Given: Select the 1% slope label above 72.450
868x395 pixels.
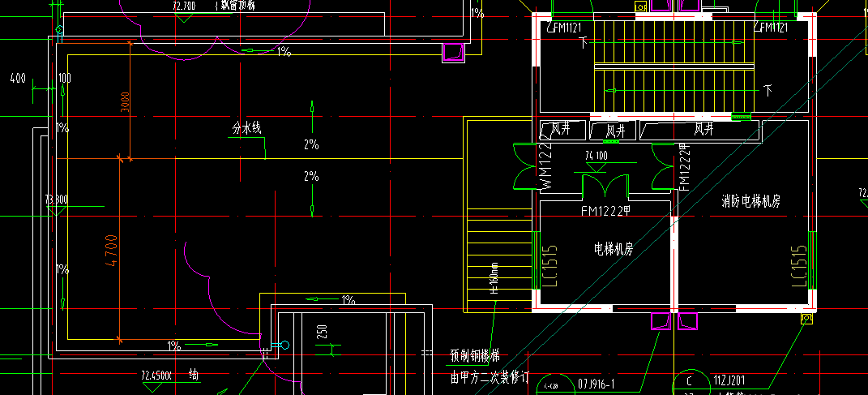Looking at the screenshot, I should [174, 346].
